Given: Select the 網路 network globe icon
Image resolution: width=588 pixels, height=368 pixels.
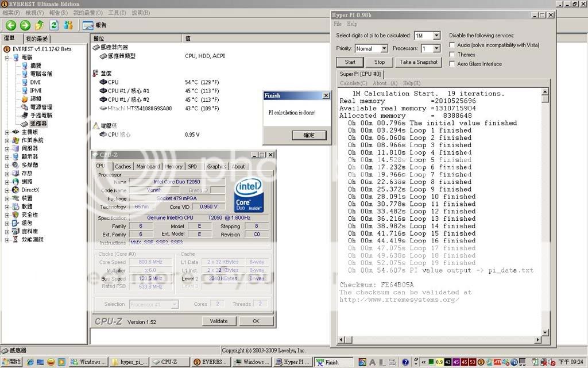Looking at the screenshot, I should pos(16,181).
